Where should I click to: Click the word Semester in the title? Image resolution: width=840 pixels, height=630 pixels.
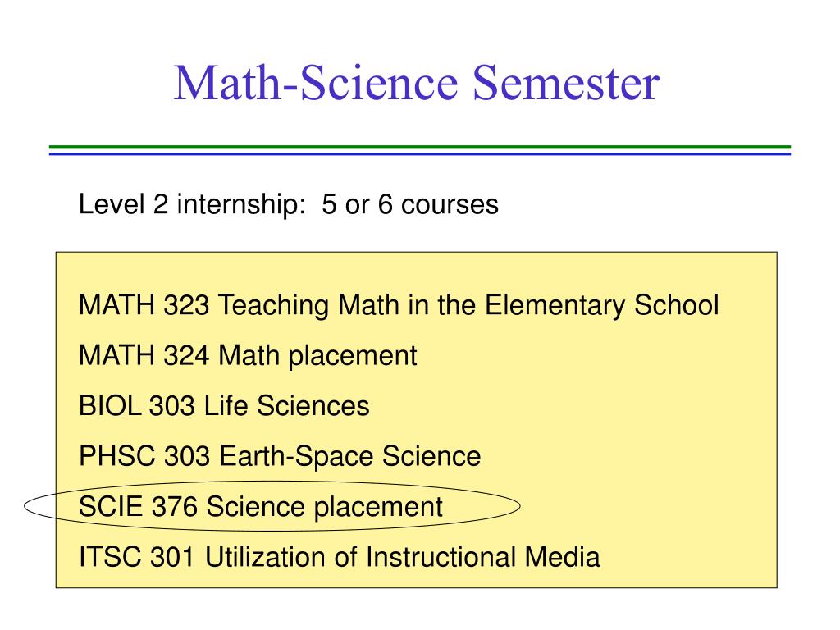[x=566, y=83]
